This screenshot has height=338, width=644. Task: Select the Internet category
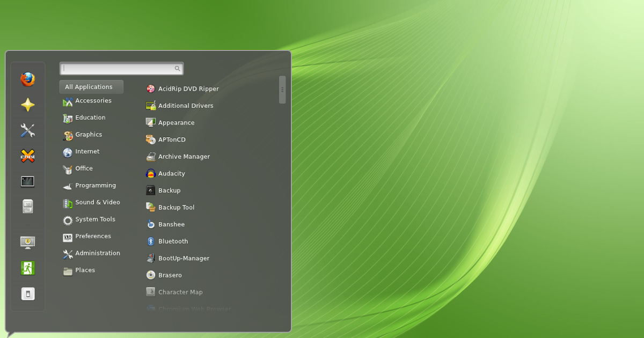[87, 152]
